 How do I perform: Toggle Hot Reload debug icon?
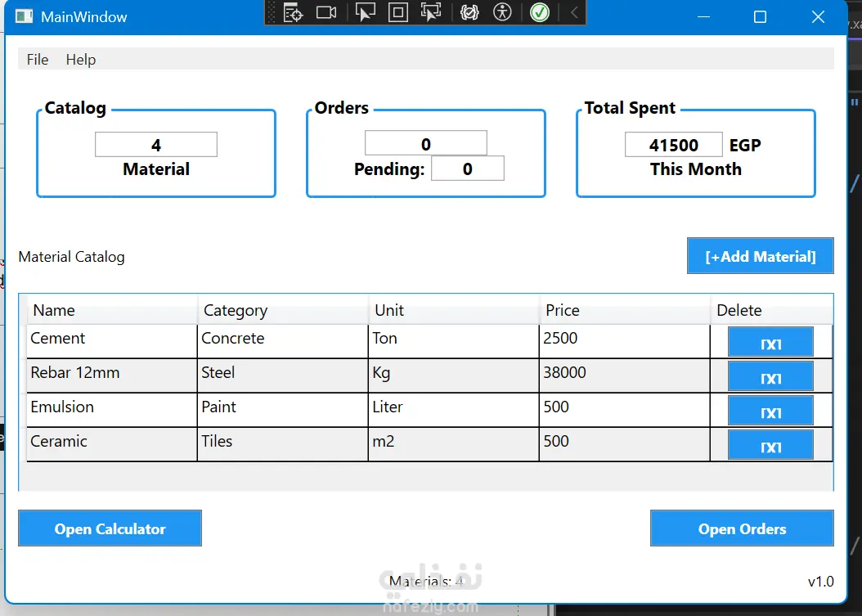point(469,12)
